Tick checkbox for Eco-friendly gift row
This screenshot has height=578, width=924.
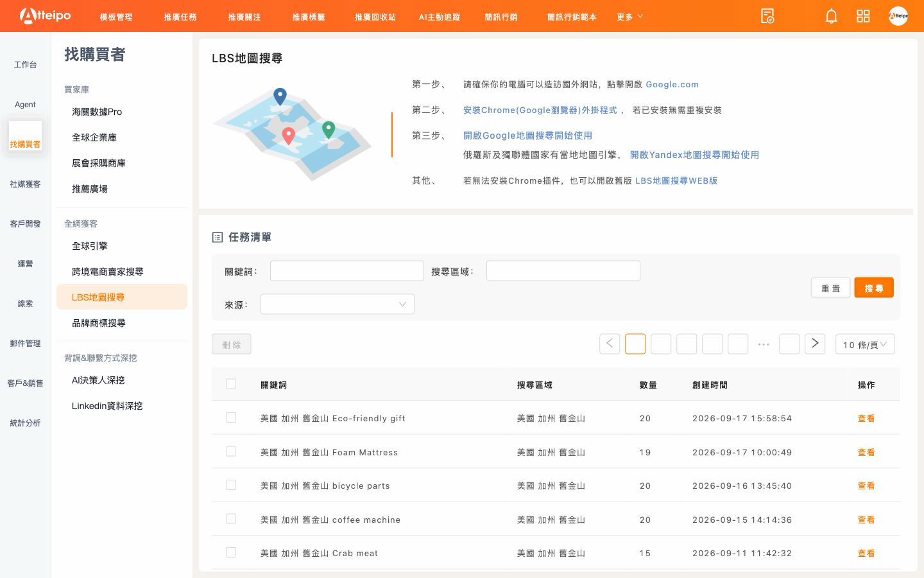231,417
